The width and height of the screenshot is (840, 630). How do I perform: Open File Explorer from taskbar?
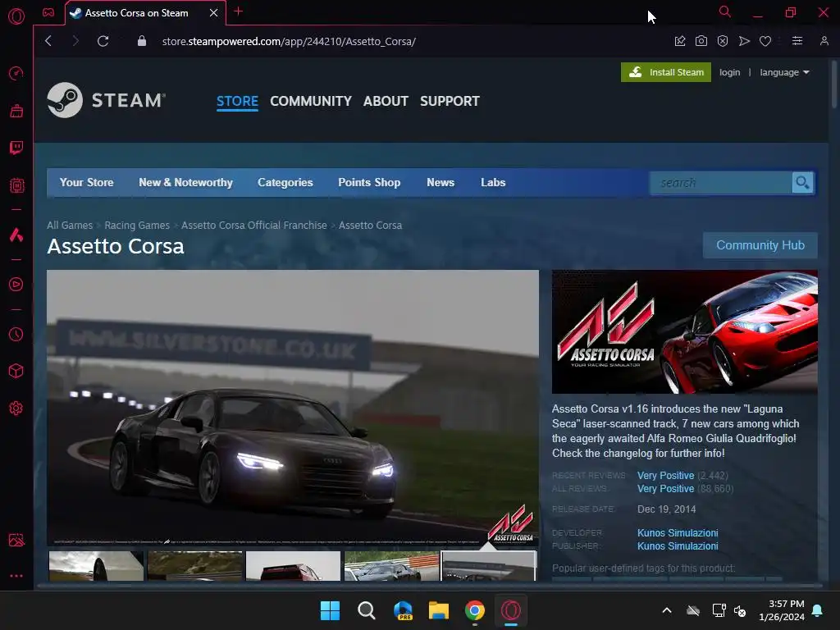[439, 610]
